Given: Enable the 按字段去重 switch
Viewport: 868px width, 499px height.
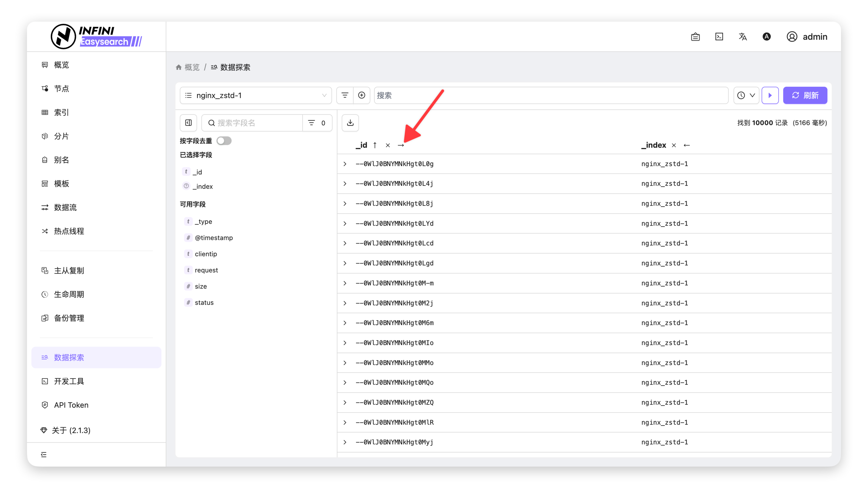Looking at the screenshot, I should (x=224, y=141).
